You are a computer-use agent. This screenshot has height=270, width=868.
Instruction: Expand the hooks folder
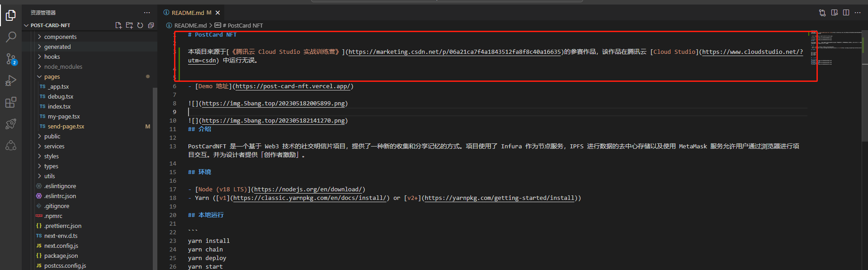(x=52, y=57)
